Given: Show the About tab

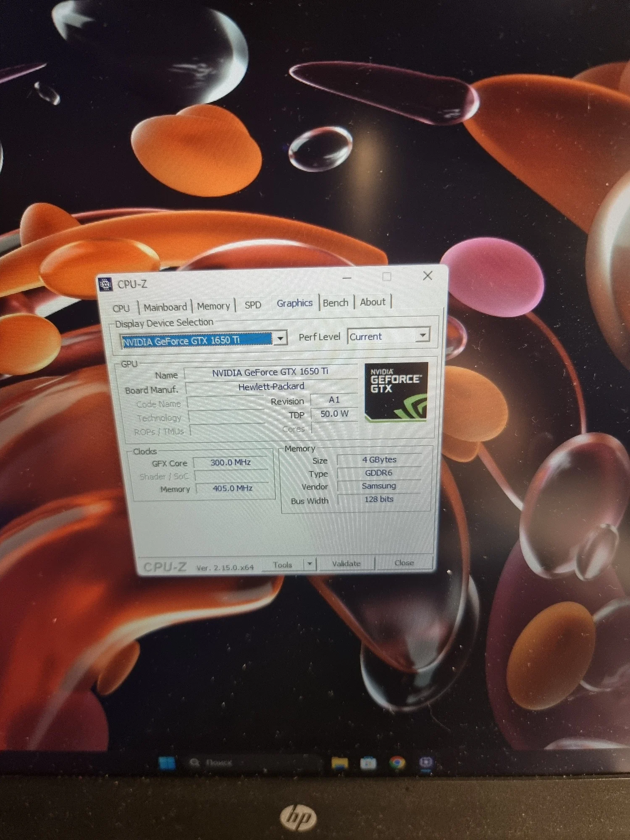Looking at the screenshot, I should (373, 302).
